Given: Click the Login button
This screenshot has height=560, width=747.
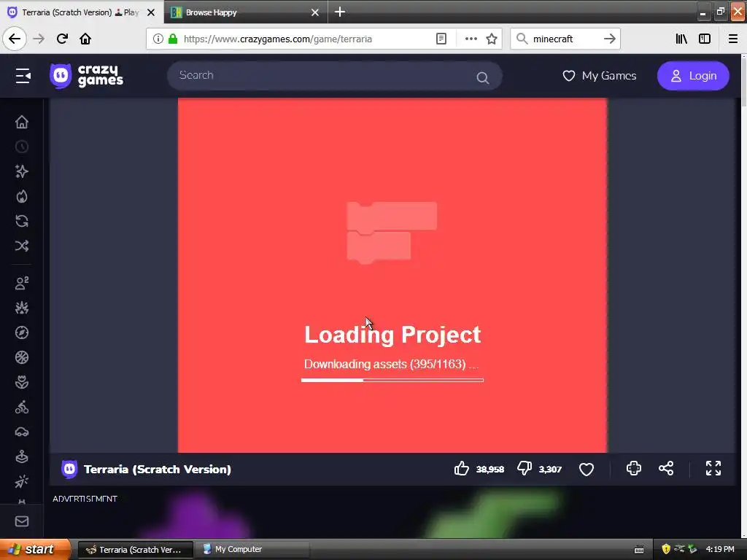Looking at the screenshot, I should pos(693,76).
